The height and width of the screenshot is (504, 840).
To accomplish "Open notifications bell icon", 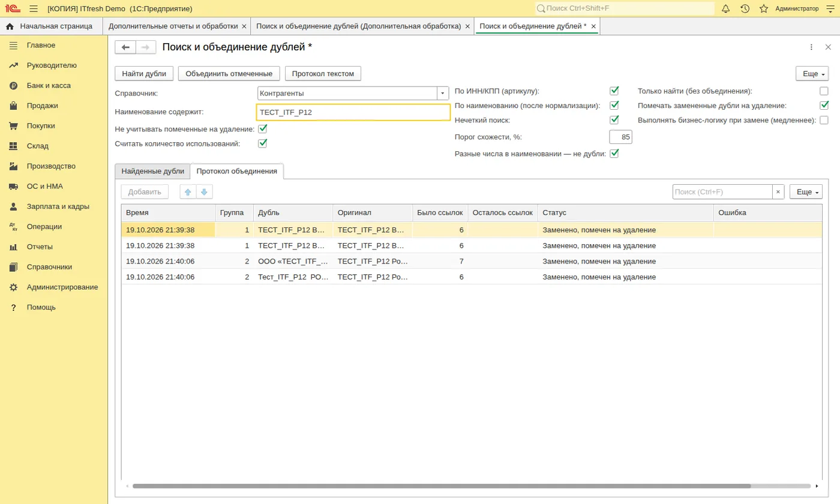I will click(726, 8).
